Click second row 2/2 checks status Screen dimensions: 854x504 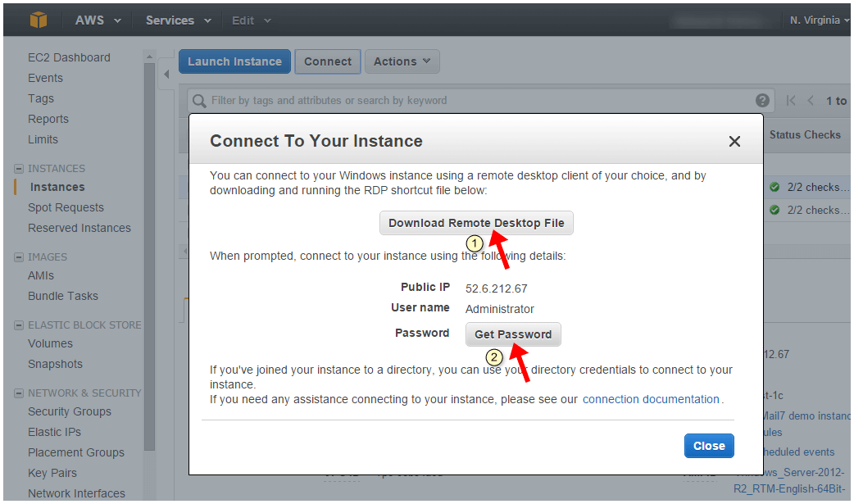pyautogui.click(x=809, y=211)
